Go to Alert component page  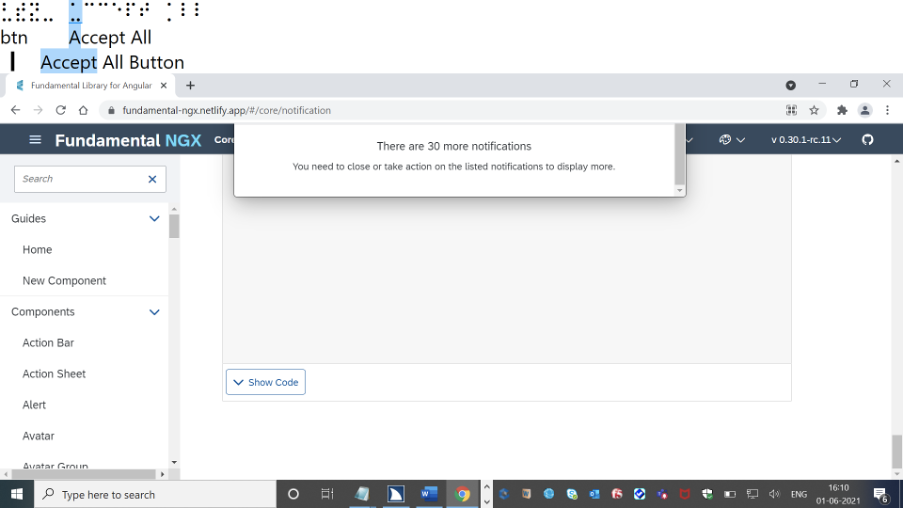34,405
